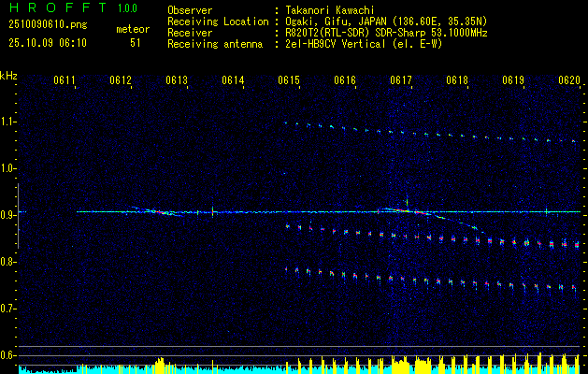Click the 'Receiving Location' field label
The image size is (588, 374).
click(218, 22)
